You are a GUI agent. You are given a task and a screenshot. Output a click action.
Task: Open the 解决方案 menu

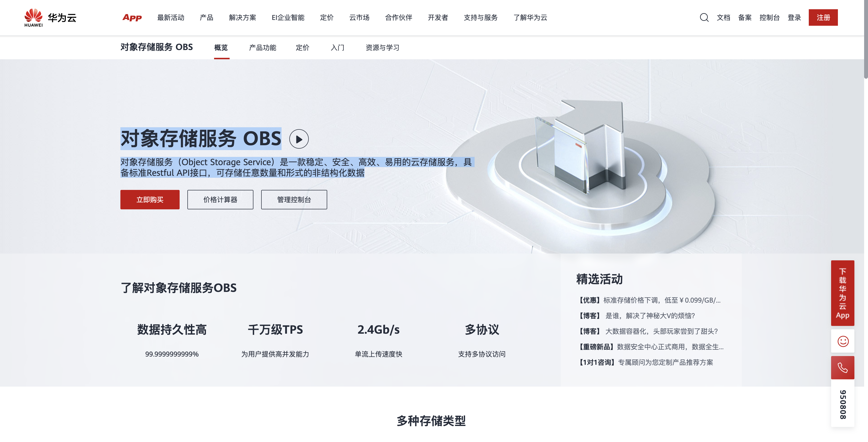[x=242, y=17]
